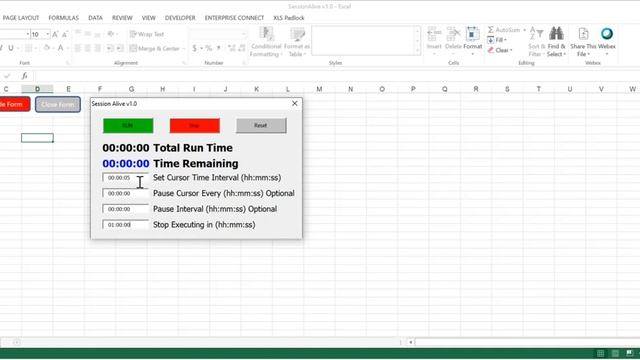Screen dimensions: 640x360
Task: Switch to Page Layout view in status bar
Action: pyautogui.click(x=615, y=353)
